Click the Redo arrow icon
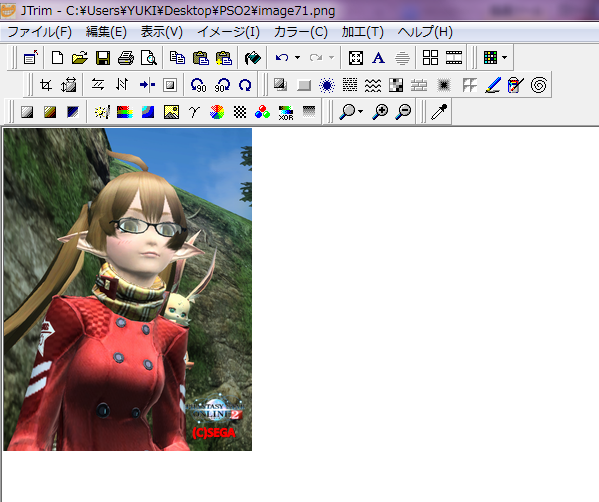 coord(316,58)
